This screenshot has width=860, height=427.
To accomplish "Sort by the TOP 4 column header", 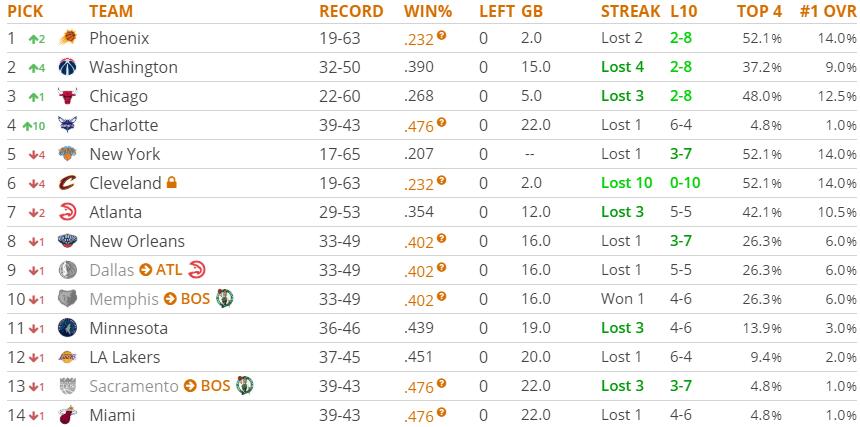I will click(759, 11).
